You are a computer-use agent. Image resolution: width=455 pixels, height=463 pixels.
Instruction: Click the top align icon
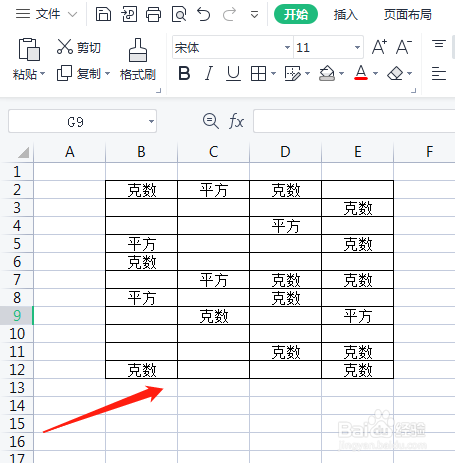439,44
